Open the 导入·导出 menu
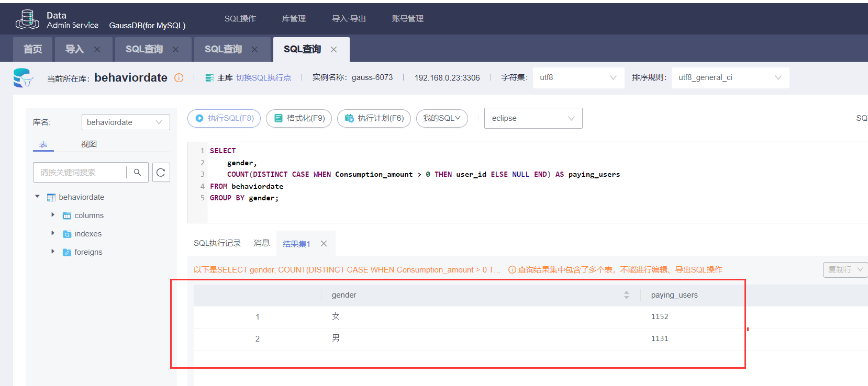 [349, 19]
